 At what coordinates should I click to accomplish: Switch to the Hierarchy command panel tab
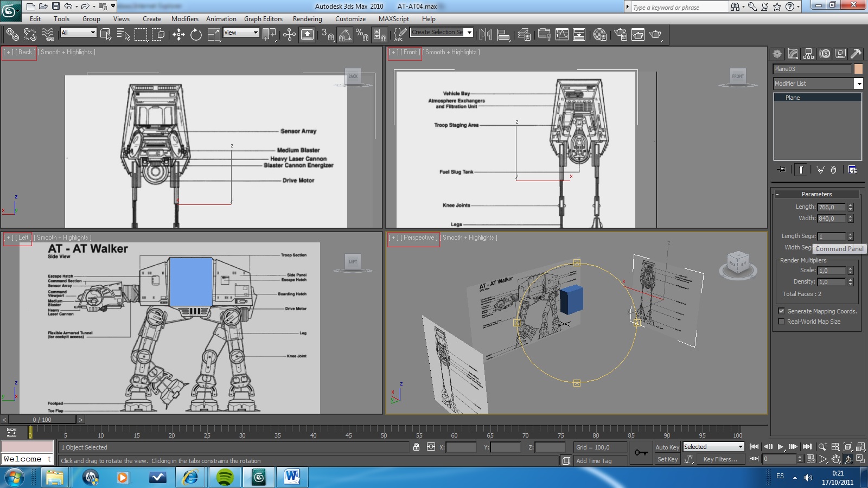click(809, 54)
